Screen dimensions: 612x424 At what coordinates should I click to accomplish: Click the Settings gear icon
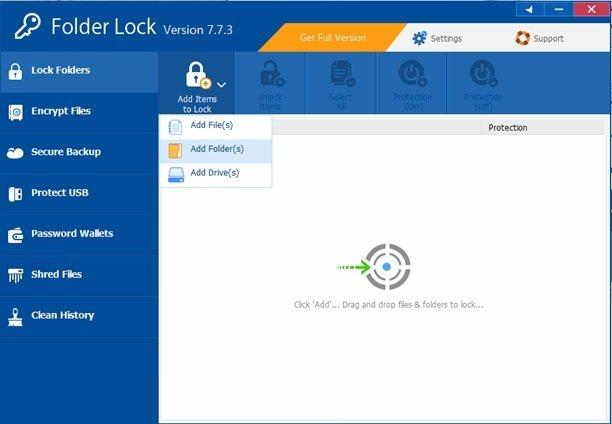[x=420, y=38]
